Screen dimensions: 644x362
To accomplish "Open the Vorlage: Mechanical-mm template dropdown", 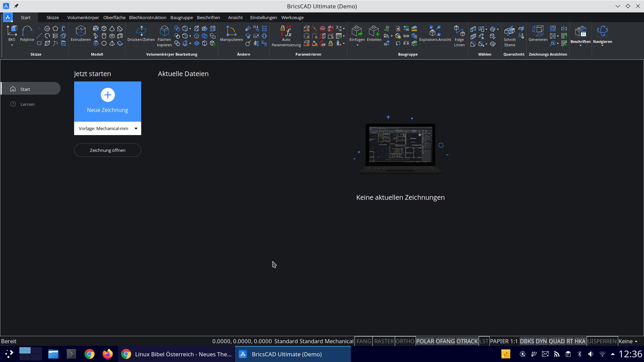I will [136, 128].
